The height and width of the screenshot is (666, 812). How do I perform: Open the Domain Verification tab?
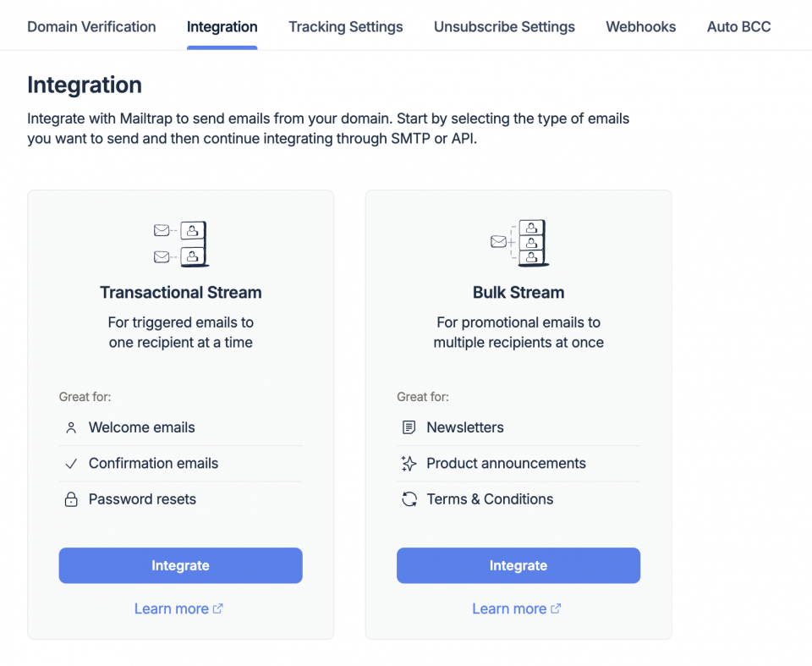(x=91, y=26)
